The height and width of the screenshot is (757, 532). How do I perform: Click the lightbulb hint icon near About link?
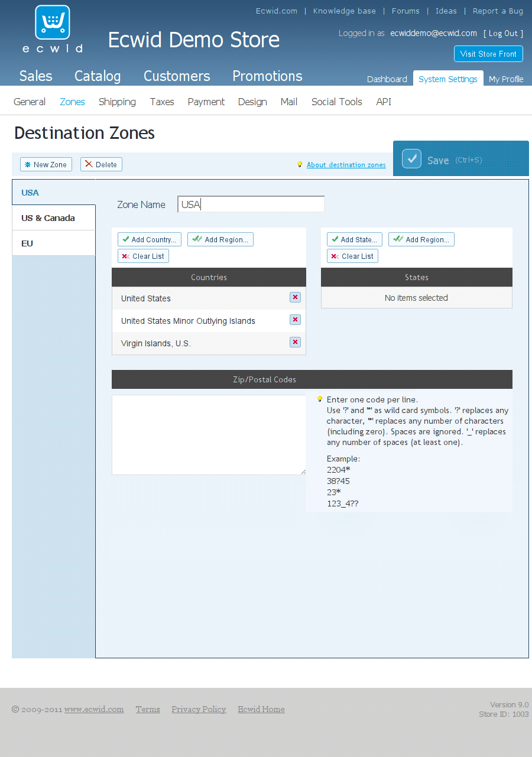pos(300,164)
